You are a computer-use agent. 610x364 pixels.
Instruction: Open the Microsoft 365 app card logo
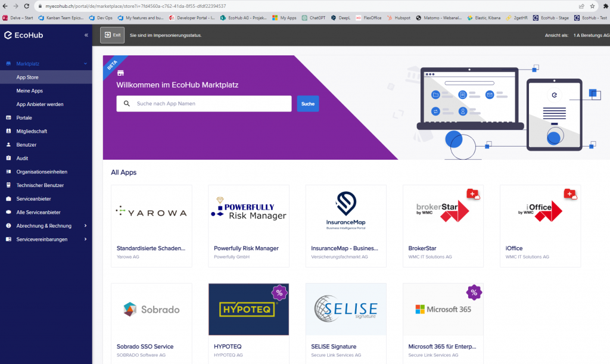(x=443, y=310)
